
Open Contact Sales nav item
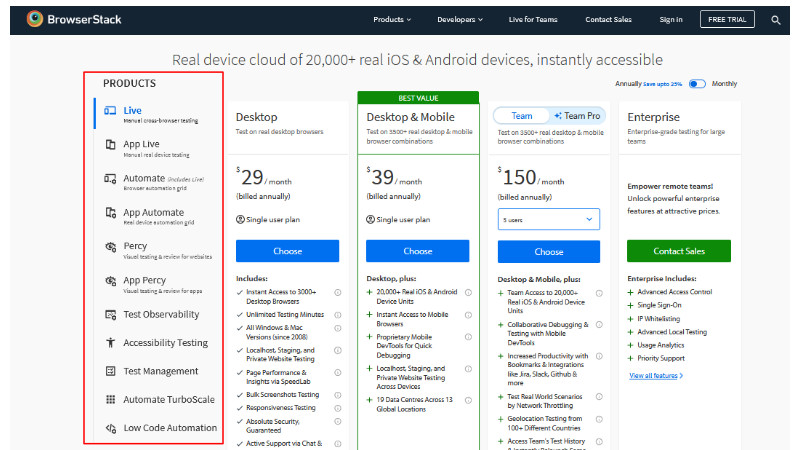click(x=608, y=19)
